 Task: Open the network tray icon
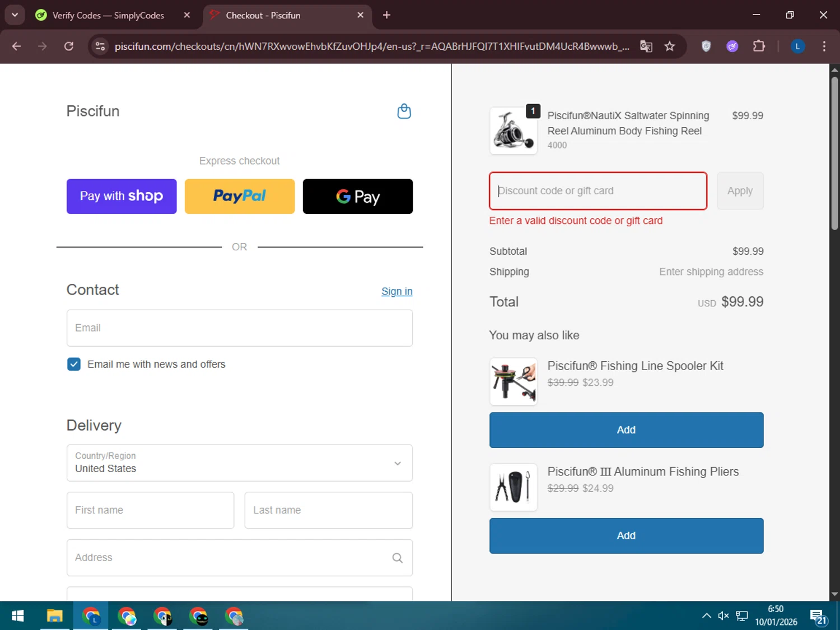click(741, 616)
